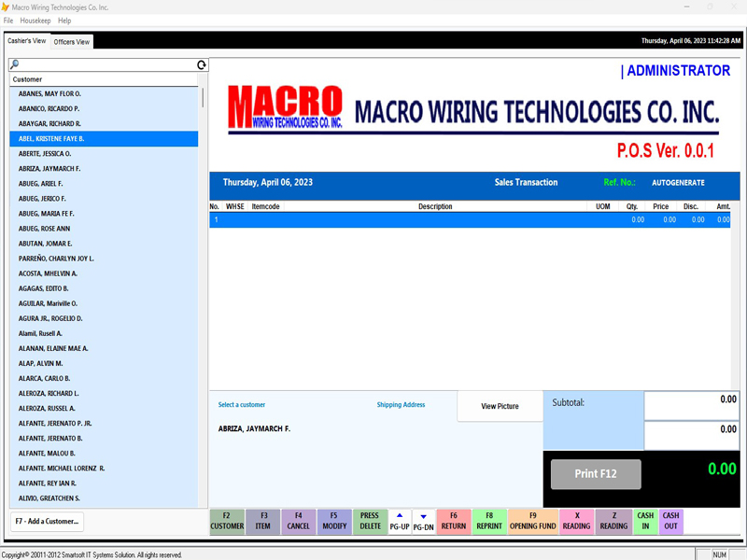Image resolution: width=747 pixels, height=560 pixels.
Task: Click F7 Add a Customer button
Action: (48, 521)
